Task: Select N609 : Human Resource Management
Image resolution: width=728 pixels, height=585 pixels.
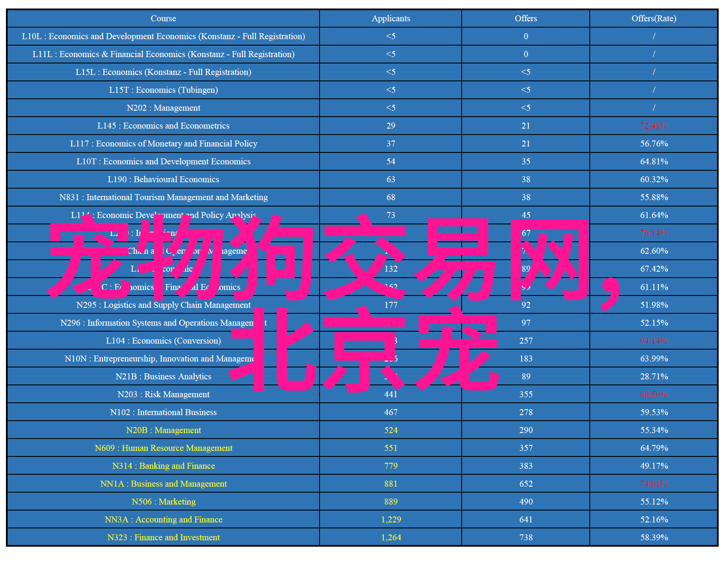Action: 163,448
